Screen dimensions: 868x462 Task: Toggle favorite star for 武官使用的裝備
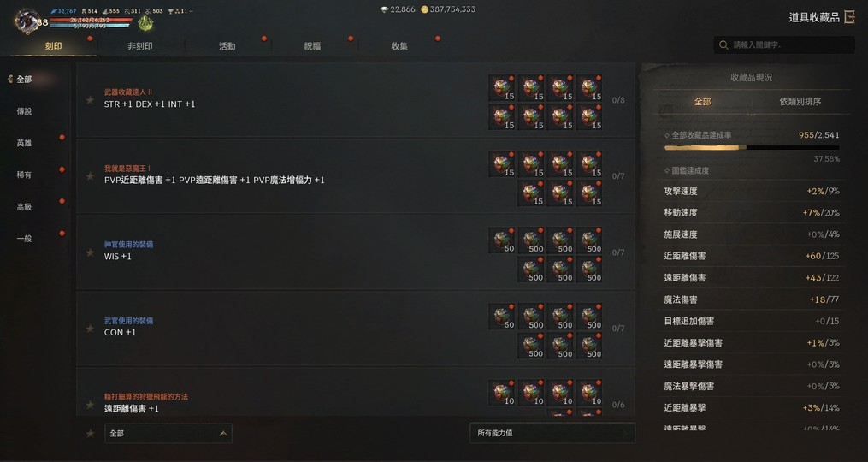click(x=90, y=329)
